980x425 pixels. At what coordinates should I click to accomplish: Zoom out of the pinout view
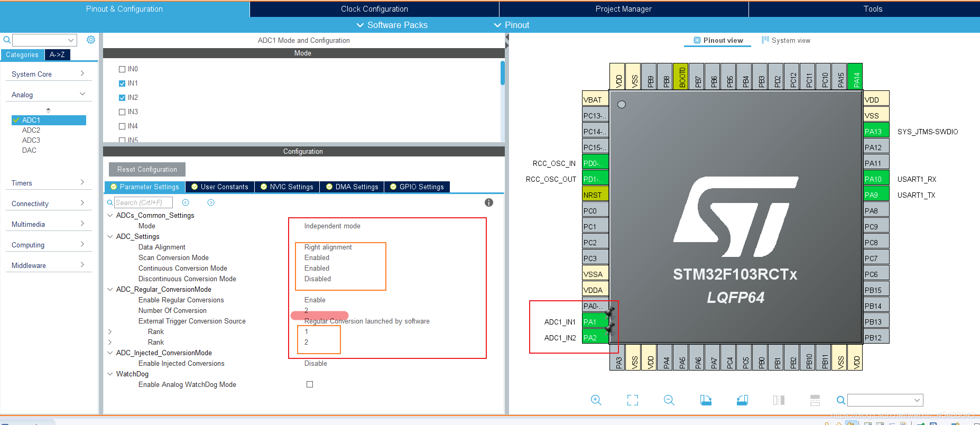(x=669, y=400)
